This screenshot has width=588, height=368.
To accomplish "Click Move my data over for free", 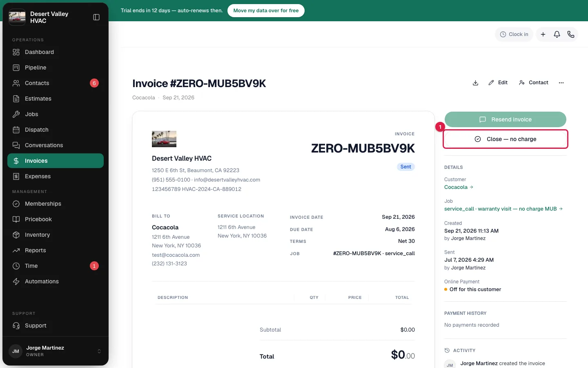I will pyautogui.click(x=266, y=11).
